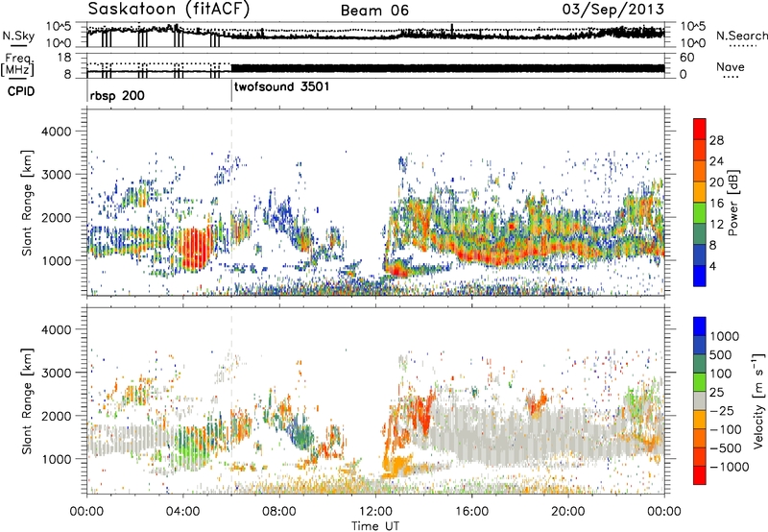Click the '04:00' time axis tick

(x=183, y=512)
